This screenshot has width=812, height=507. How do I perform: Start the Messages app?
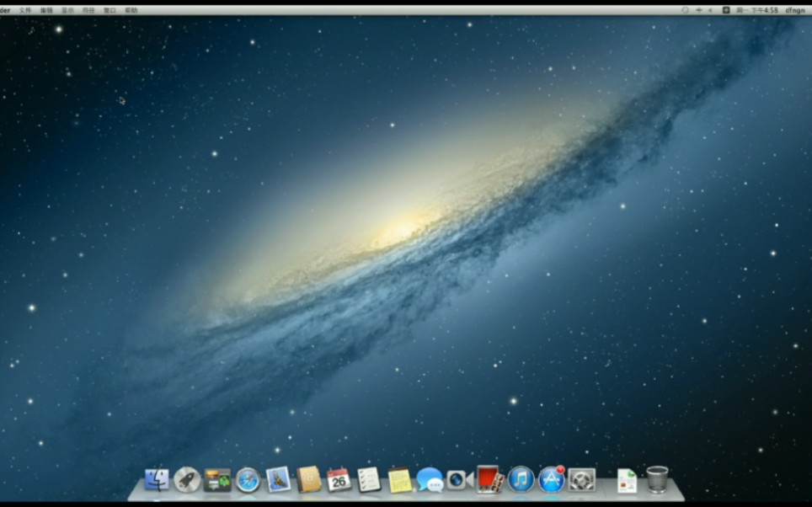coord(429,482)
